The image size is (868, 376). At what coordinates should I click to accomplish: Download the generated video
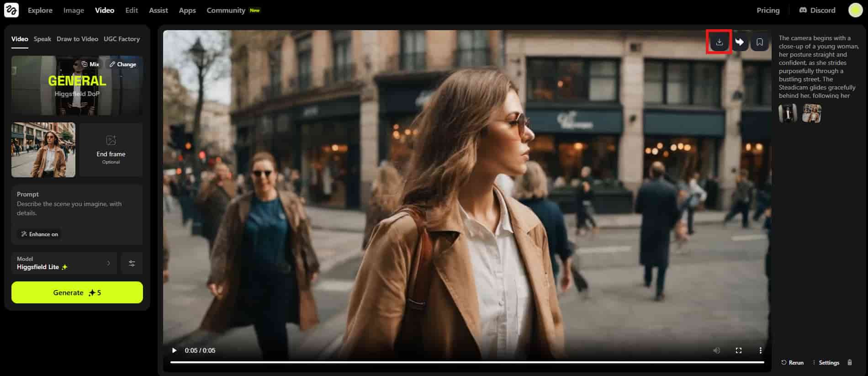[x=719, y=42]
